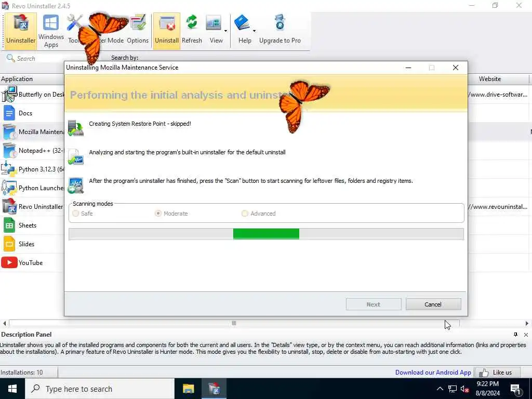Select the Python 3.12.3 application icon
This screenshot has height=399, width=532.
point(9,169)
